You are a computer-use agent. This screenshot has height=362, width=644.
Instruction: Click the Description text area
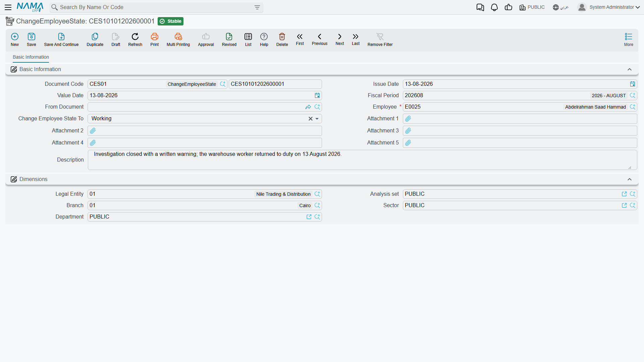[362, 160]
